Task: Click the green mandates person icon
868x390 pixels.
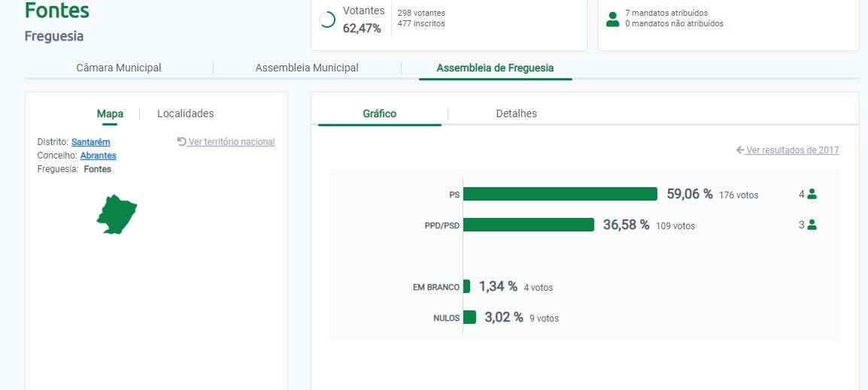Action: point(613,19)
